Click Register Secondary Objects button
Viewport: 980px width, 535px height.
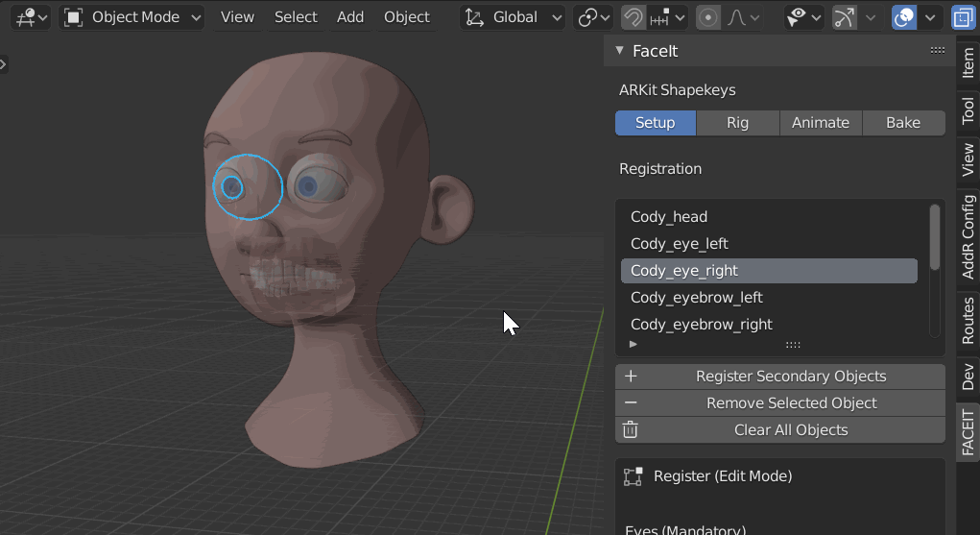point(780,377)
